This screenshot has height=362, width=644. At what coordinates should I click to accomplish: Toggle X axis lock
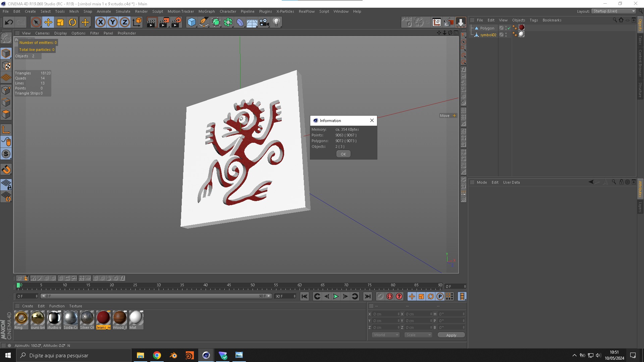tap(100, 22)
